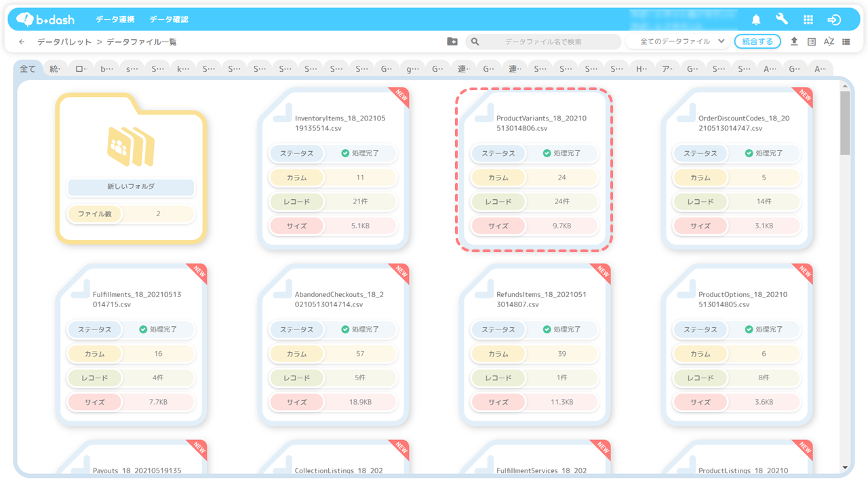Switch to detail list view icon
Screen dimensions: 868x488
coord(812,42)
